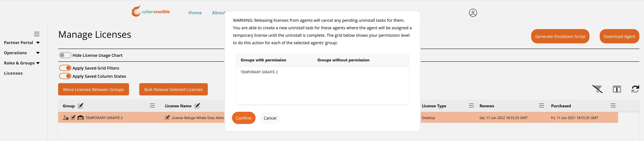Click the edit pencil beside License Name header
644x141 pixels.
coord(197,106)
